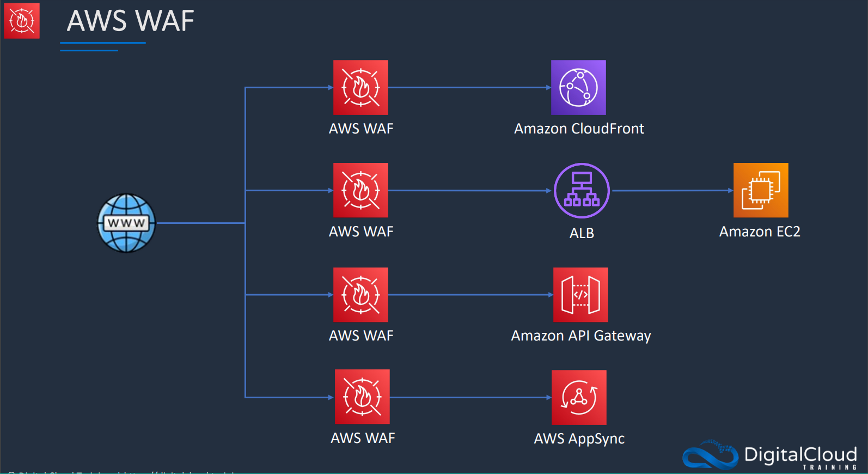Viewport: 868px width, 474px height.
Task: Select the ALB load balancer icon
Action: 582,191
